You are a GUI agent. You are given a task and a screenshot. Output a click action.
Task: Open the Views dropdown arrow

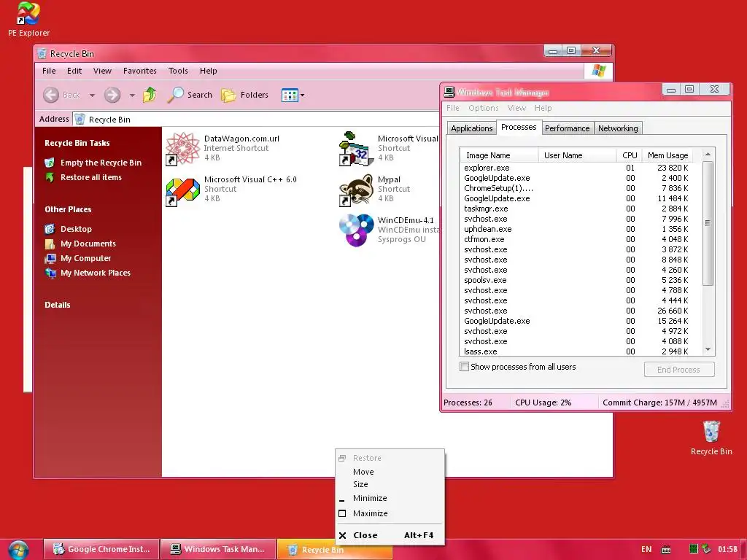tap(303, 96)
